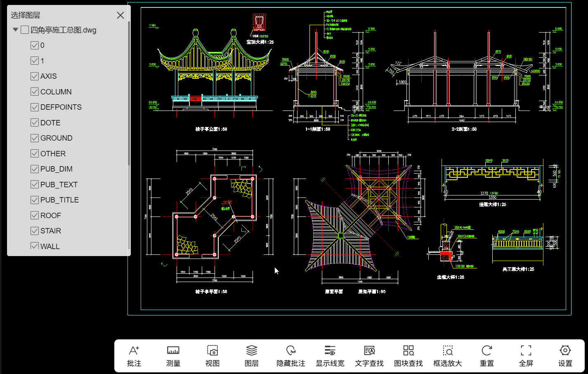
Task: Toggle 显示线宽 line width display
Action: (x=330, y=356)
